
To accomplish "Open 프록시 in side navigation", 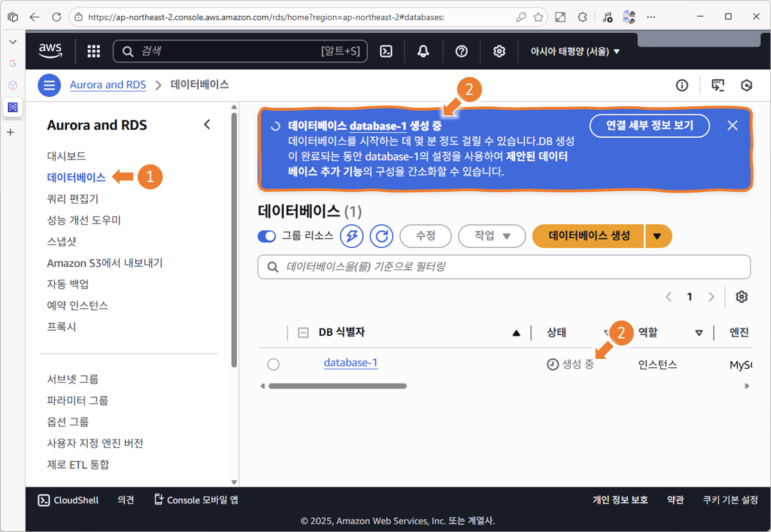I will click(x=61, y=327).
